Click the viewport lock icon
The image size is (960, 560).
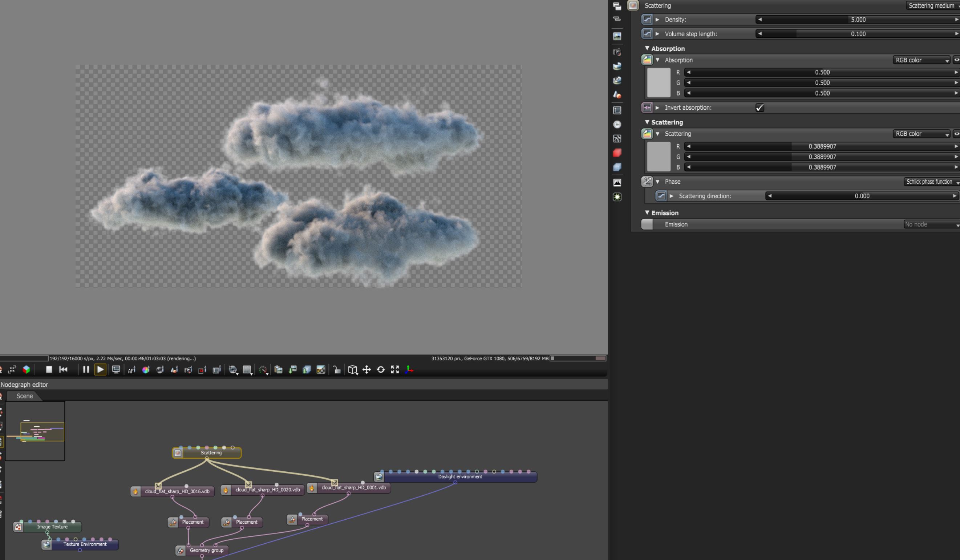pos(336,370)
